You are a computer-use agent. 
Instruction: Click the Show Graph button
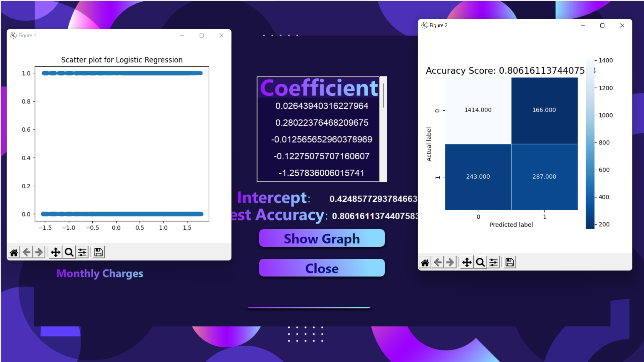322,238
